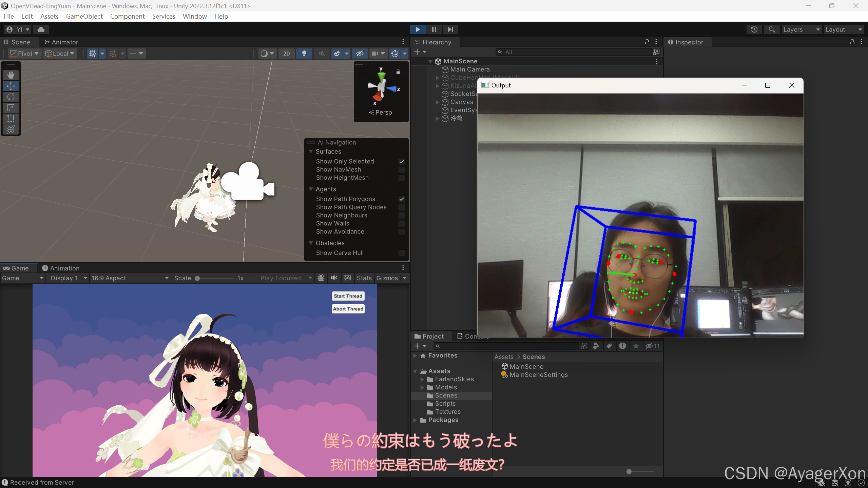Lock the Hierarchy panel
868x488 pixels.
(x=647, y=42)
